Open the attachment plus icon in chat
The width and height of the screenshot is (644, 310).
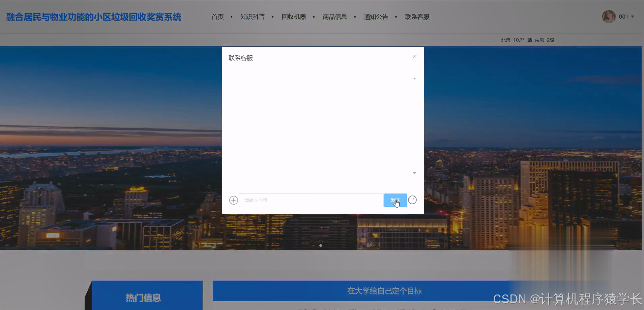pyautogui.click(x=233, y=200)
